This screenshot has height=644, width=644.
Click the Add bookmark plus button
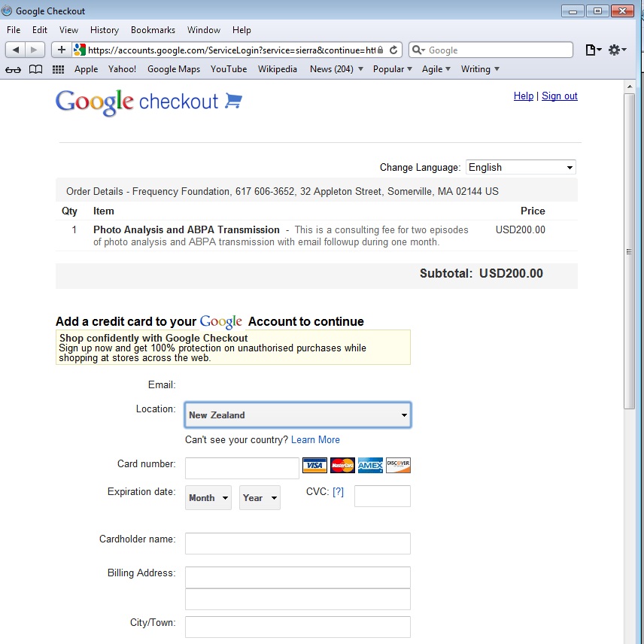[62, 50]
